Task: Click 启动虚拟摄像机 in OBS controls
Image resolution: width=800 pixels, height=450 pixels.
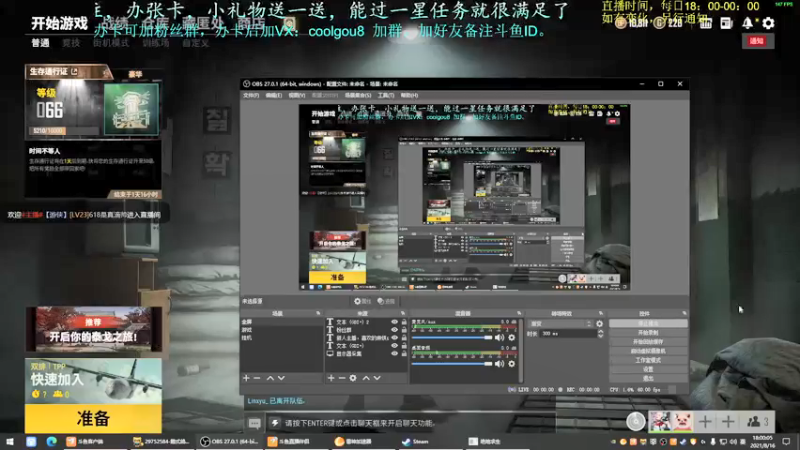Action: [648, 351]
